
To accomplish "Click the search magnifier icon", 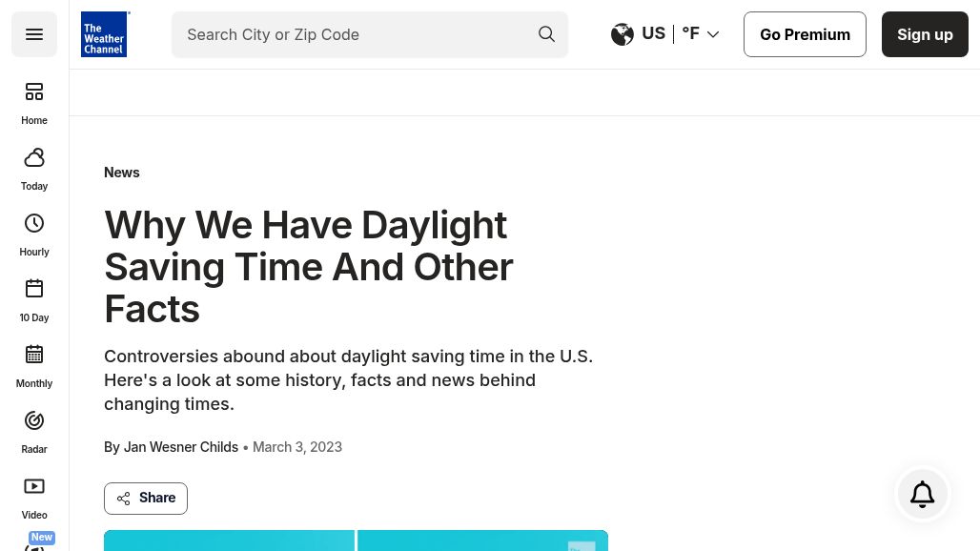I will coord(546,34).
